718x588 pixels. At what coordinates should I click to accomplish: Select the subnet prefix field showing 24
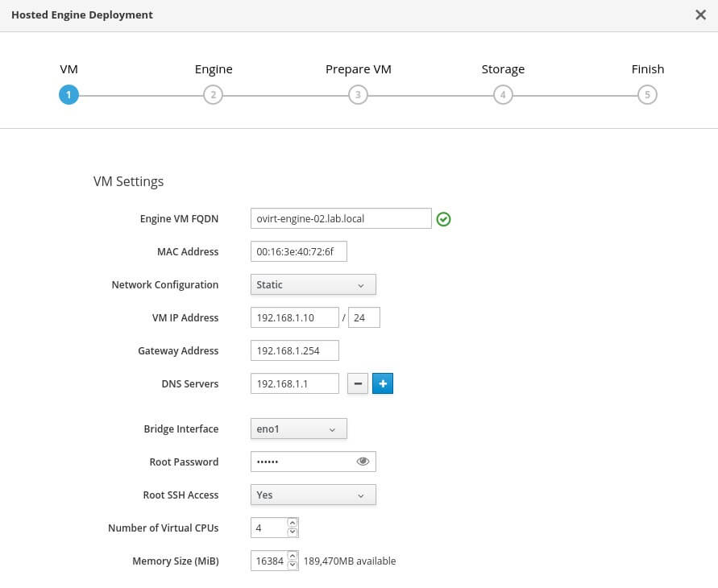363,318
